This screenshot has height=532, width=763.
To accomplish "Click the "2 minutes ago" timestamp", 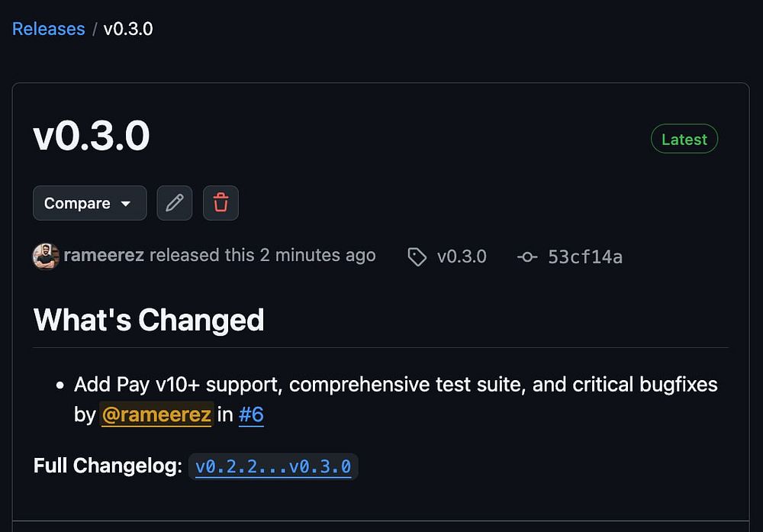I will pos(317,256).
